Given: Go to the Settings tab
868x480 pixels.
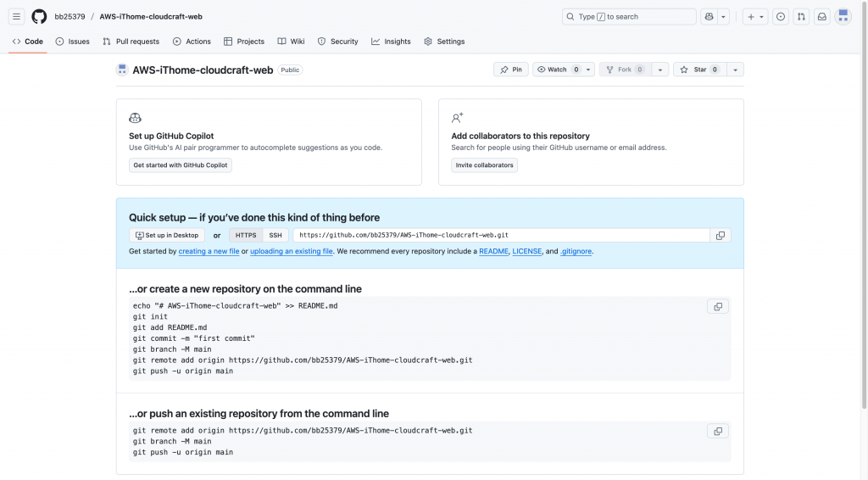Looking at the screenshot, I should 444,42.
